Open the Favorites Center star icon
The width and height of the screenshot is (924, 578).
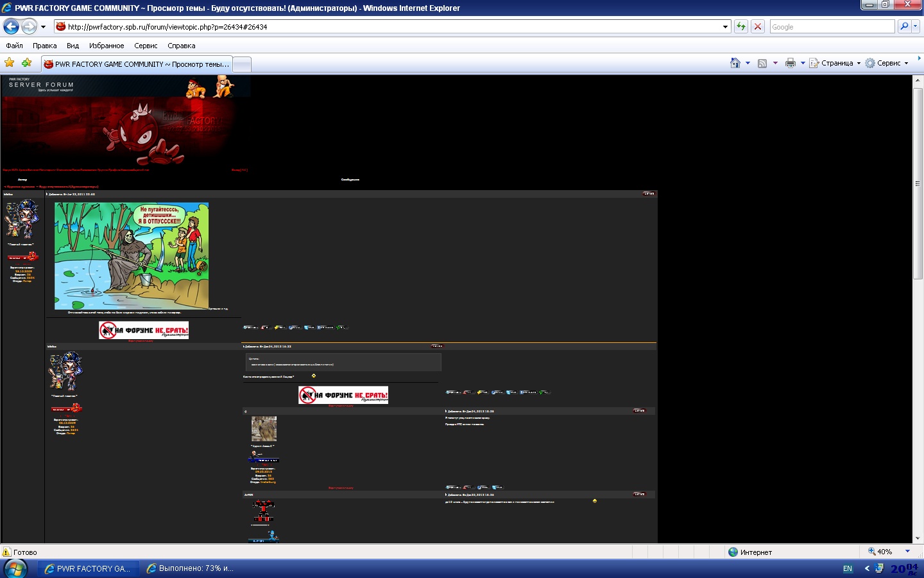tap(9, 63)
